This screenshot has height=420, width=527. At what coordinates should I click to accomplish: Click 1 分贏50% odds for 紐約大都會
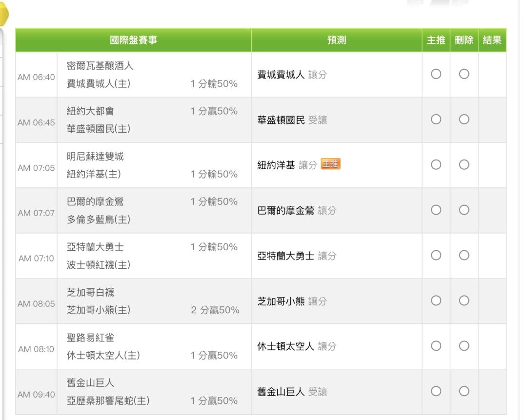point(214,111)
